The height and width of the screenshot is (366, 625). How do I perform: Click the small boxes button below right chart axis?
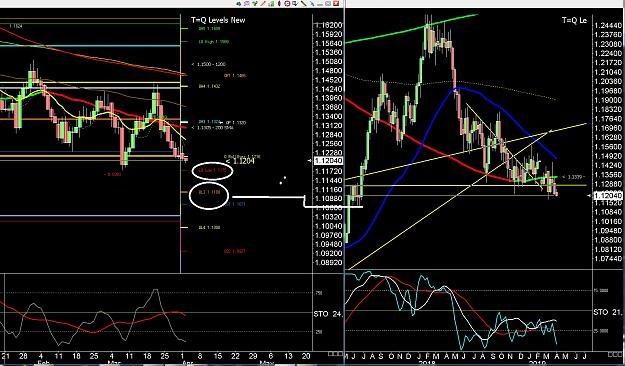(615, 354)
